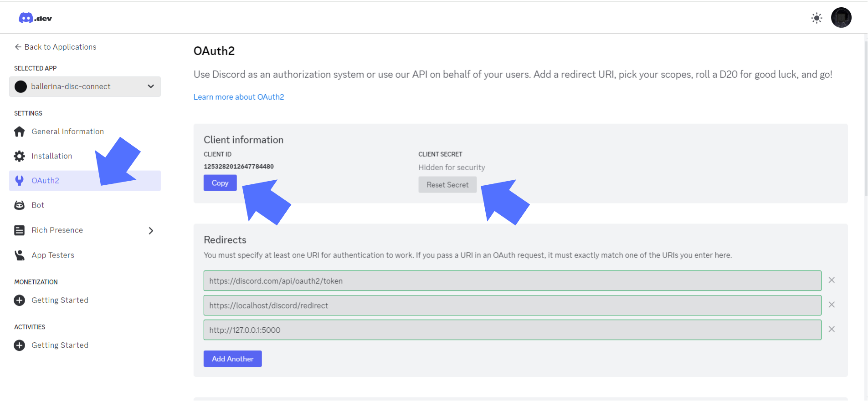Click the Installation gear icon
The image size is (868, 401).
pyautogui.click(x=19, y=156)
